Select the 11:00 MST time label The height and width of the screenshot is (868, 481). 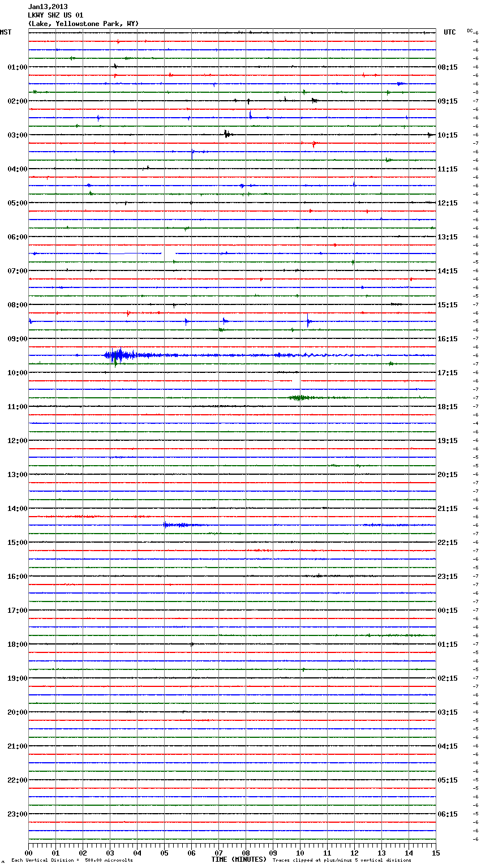pos(18,407)
